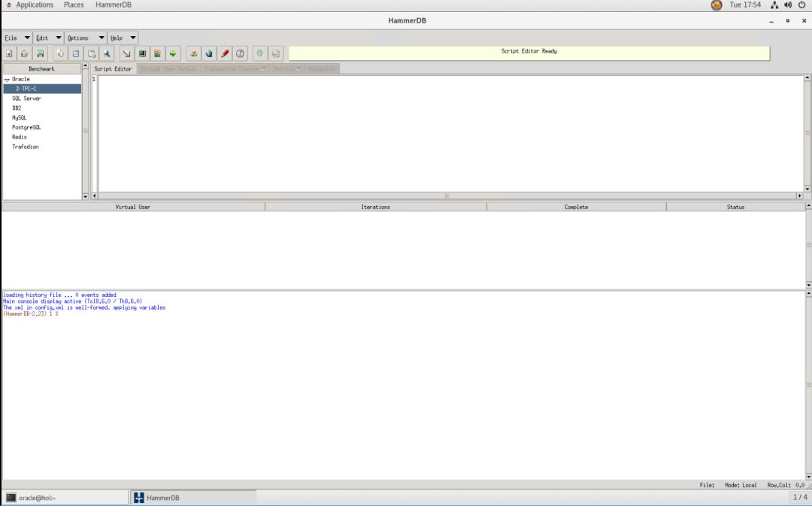This screenshot has width=812, height=506.
Task: Click virtual user table scrollbar down arrow
Action: tap(809, 285)
